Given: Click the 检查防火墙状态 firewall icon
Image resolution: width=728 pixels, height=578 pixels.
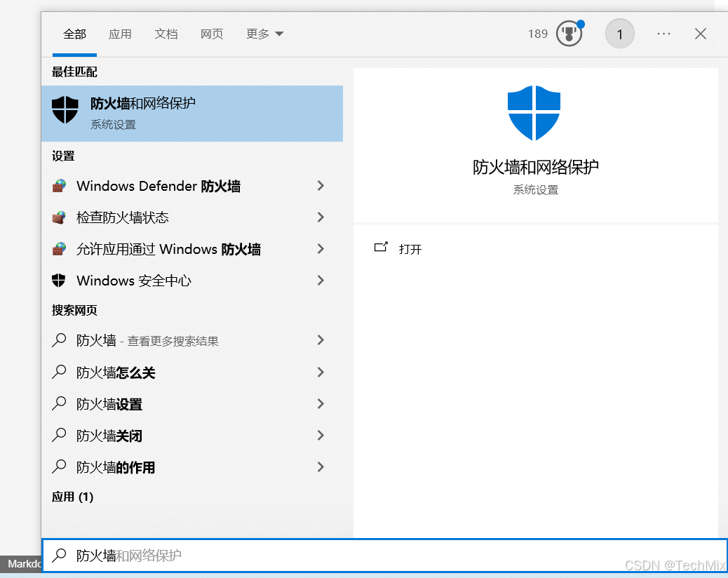Looking at the screenshot, I should point(59,217).
